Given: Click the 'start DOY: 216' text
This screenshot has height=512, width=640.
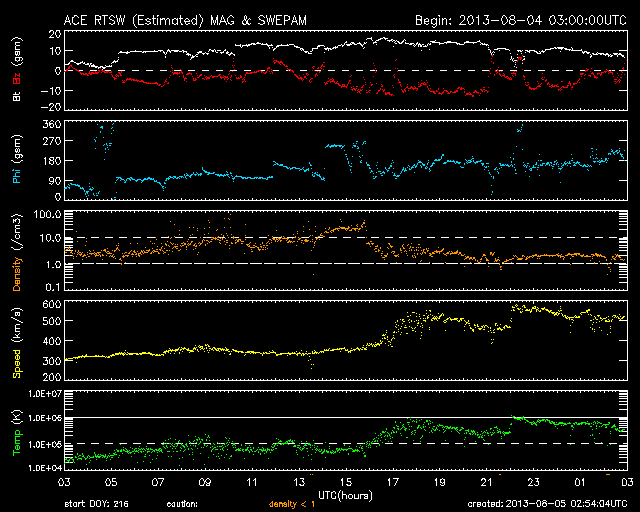Looking at the screenshot, I should tap(96, 504).
